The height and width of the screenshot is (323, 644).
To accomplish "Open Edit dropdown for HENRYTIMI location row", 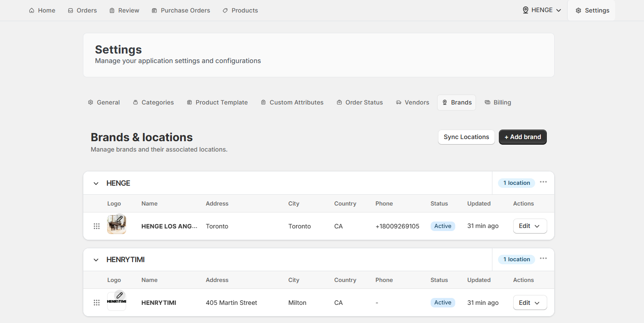I will [530, 303].
